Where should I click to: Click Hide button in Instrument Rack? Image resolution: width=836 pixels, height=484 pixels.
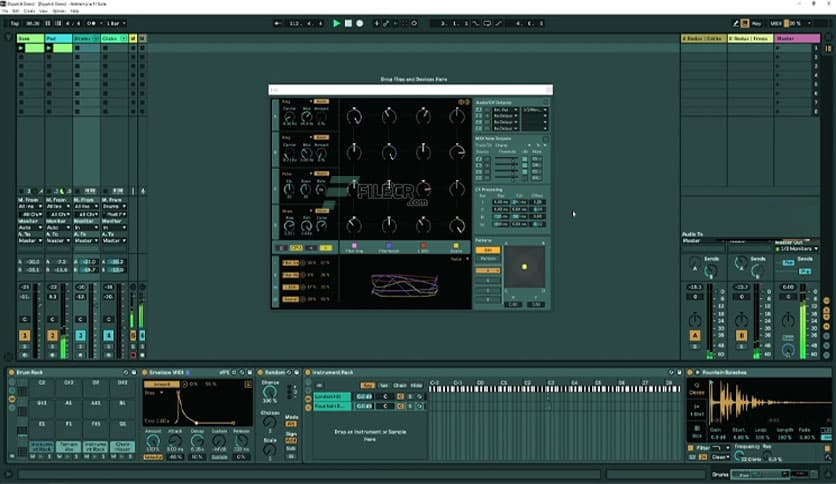[416, 385]
